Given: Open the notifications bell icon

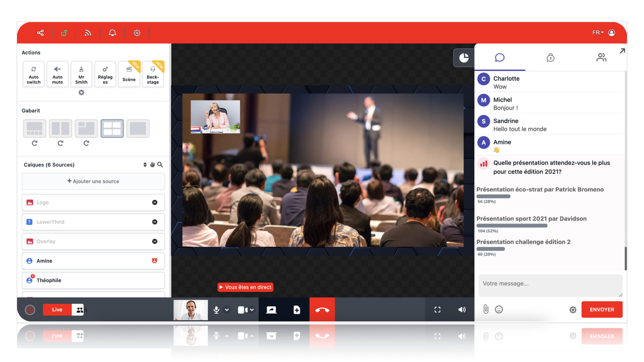Looking at the screenshot, I should pos(112,33).
